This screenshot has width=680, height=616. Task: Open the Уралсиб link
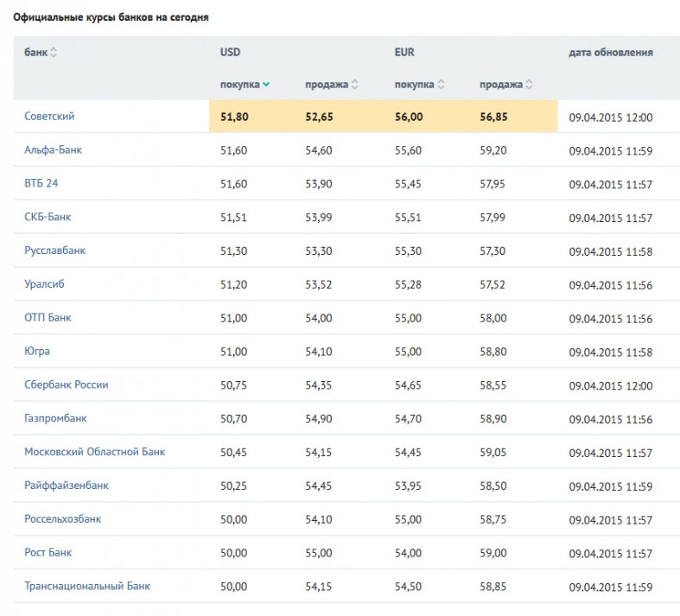coord(44,284)
